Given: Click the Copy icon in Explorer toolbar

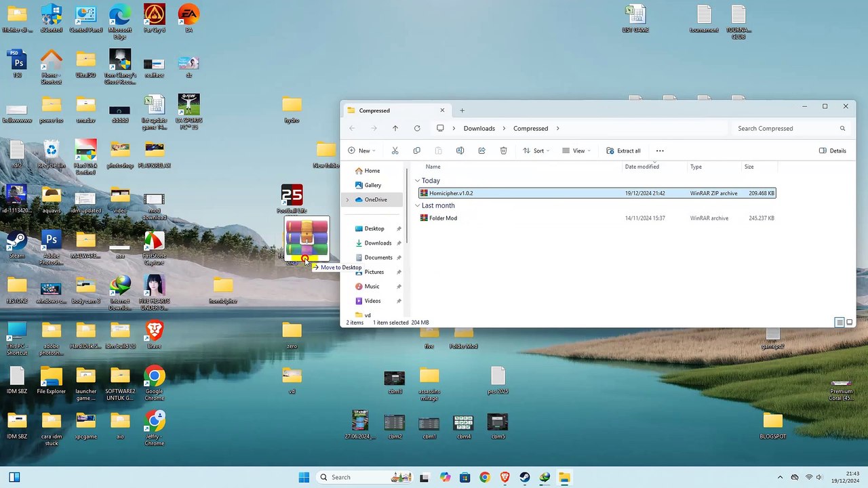Looking at the screenshot, I should 416,150.
